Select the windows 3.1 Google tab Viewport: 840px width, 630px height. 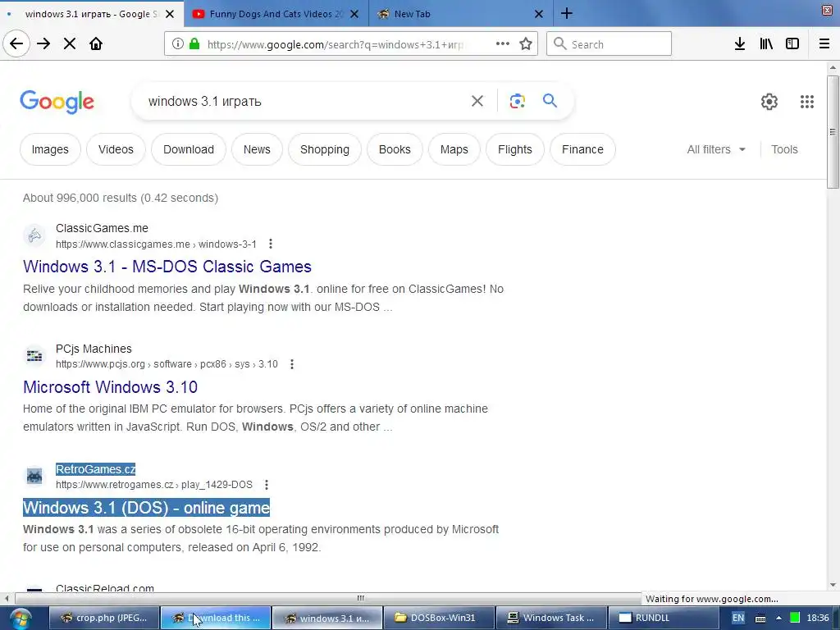tap(92, 14)
